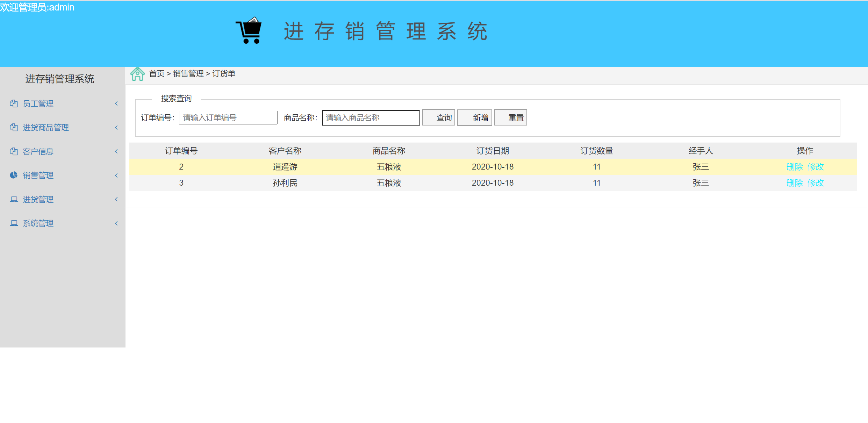Click 销售管理 in the breadcrumb
The height and width of the screenshot is (423, 868).
click(188, 74)
